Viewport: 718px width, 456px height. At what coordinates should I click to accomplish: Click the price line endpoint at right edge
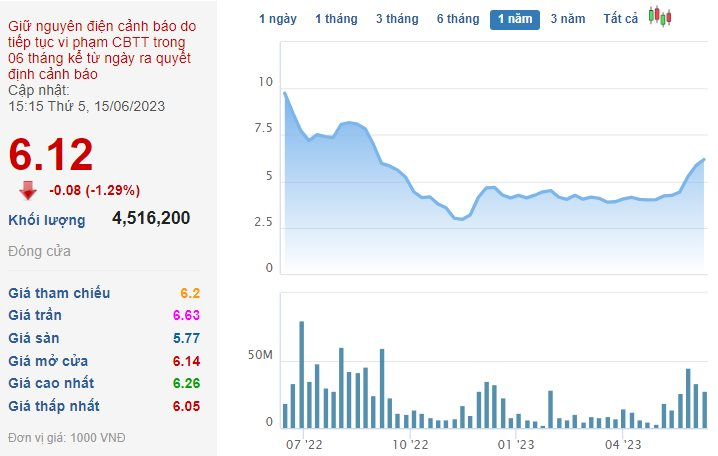click(704, 159)
